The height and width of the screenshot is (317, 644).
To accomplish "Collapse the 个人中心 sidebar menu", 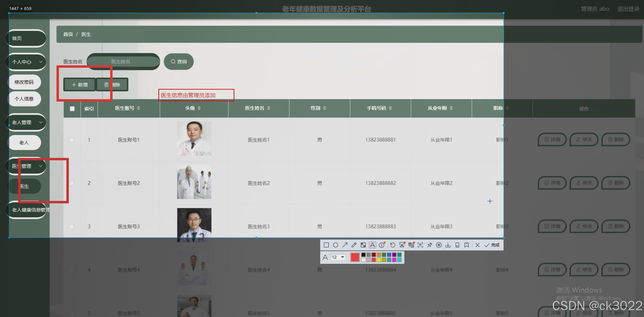I will pyautogui.click(x=26, y=62).
